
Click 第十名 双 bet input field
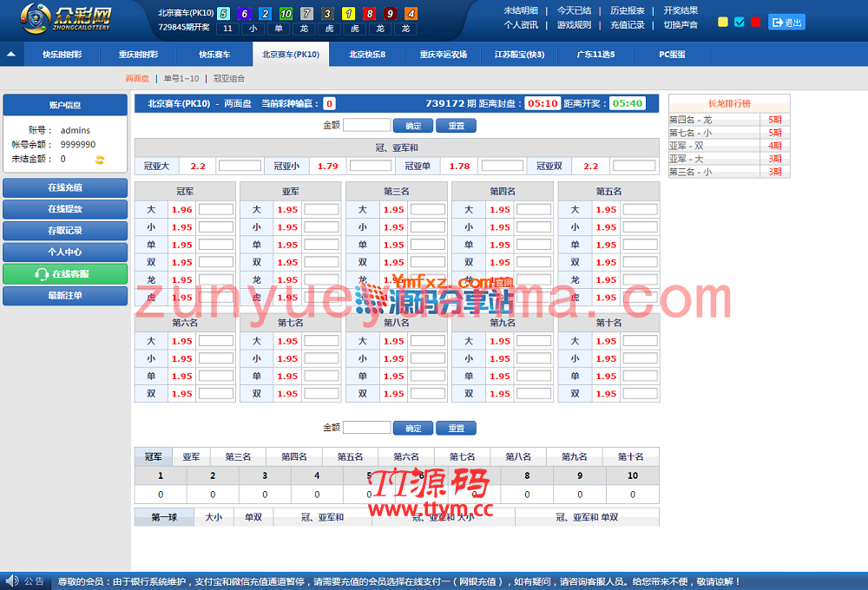[640, 394]
